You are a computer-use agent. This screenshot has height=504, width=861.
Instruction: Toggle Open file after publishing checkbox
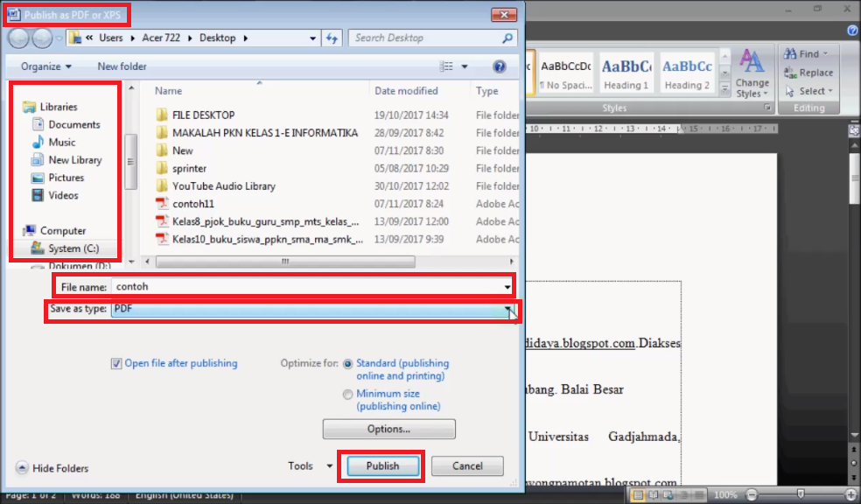tap(116, 363)
